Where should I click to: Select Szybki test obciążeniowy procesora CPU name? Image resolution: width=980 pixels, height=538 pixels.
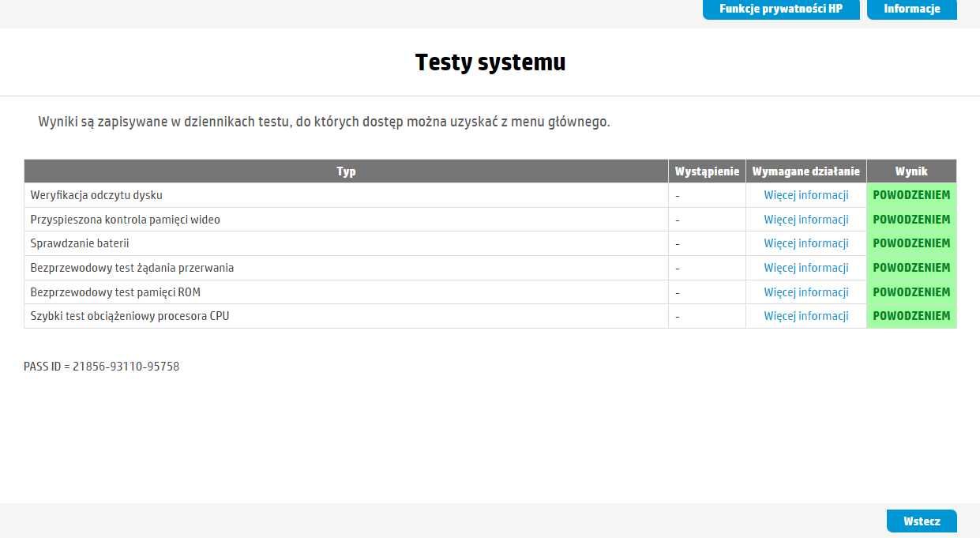130,316
